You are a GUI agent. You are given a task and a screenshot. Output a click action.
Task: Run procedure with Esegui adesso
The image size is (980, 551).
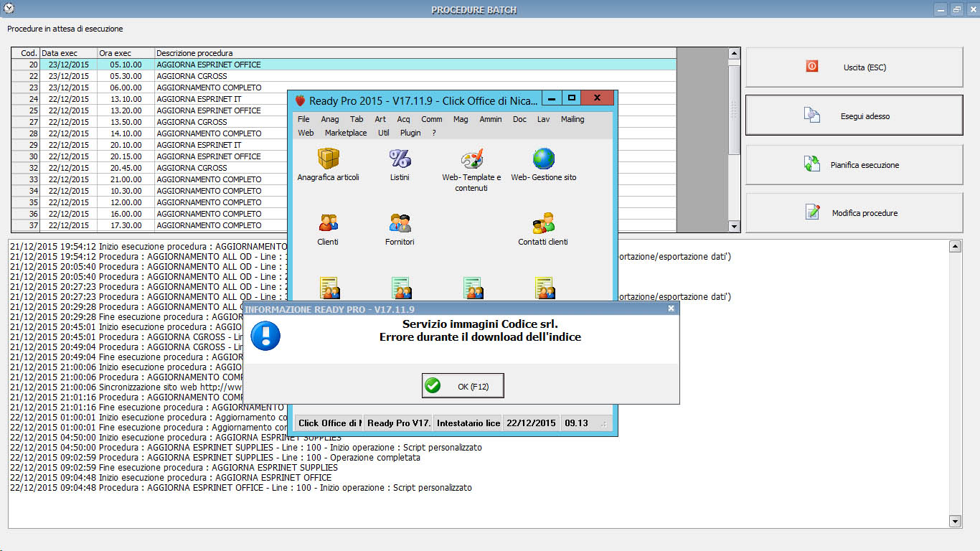tap(854, 116)
